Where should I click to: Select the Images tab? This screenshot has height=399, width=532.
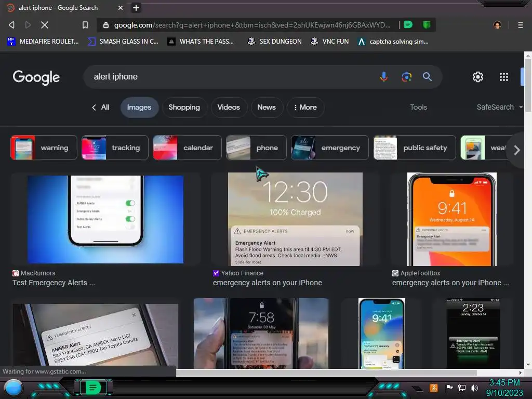point(139,107)
